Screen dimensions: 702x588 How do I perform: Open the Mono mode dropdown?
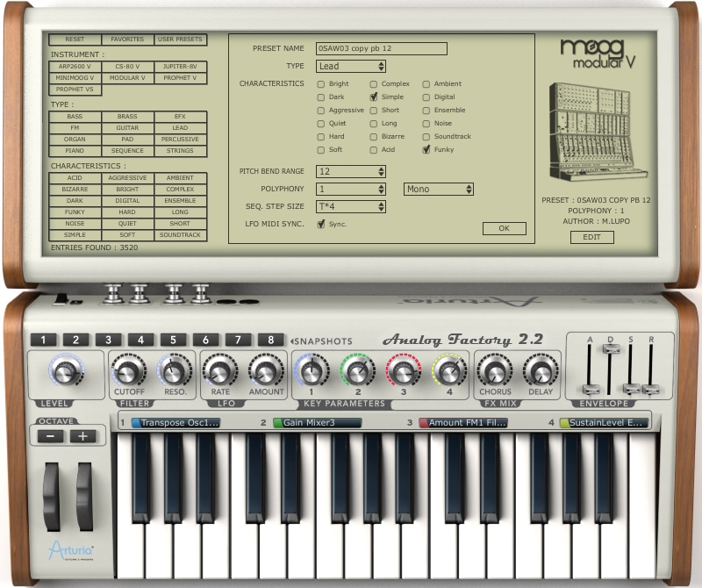pyautogui.click(x=438, y=189)
